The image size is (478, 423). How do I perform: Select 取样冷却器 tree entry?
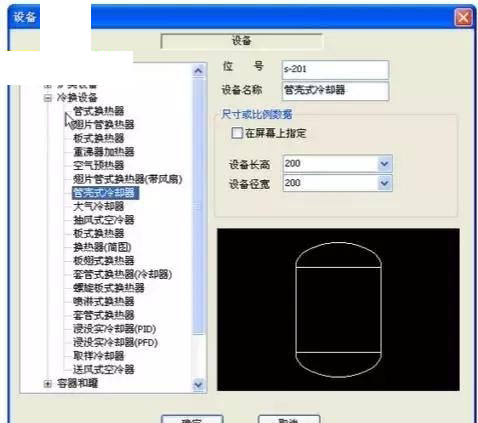(x=98, y=356)
